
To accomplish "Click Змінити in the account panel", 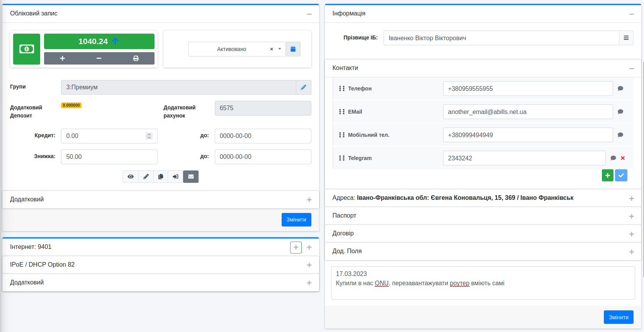I will (296, 220).
